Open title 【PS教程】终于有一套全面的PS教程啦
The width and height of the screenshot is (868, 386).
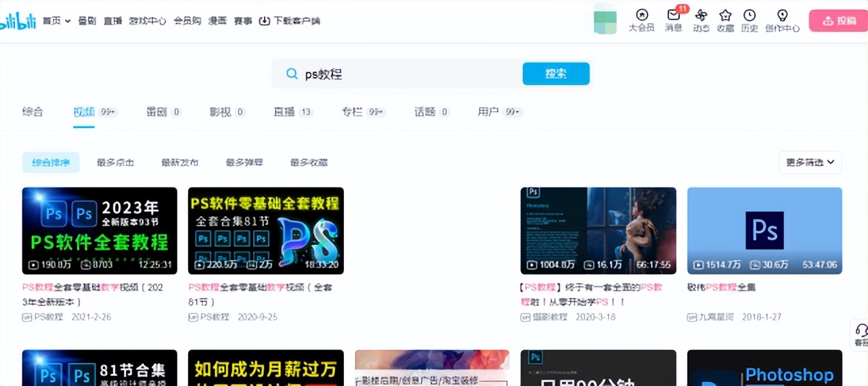point(592,295)
